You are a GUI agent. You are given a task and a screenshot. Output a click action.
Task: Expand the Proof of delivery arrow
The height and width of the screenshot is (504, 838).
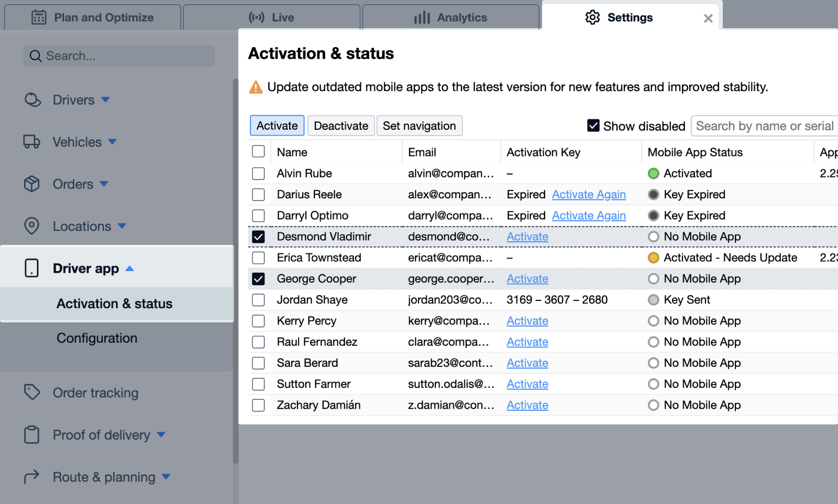click(x=161, y=434)
